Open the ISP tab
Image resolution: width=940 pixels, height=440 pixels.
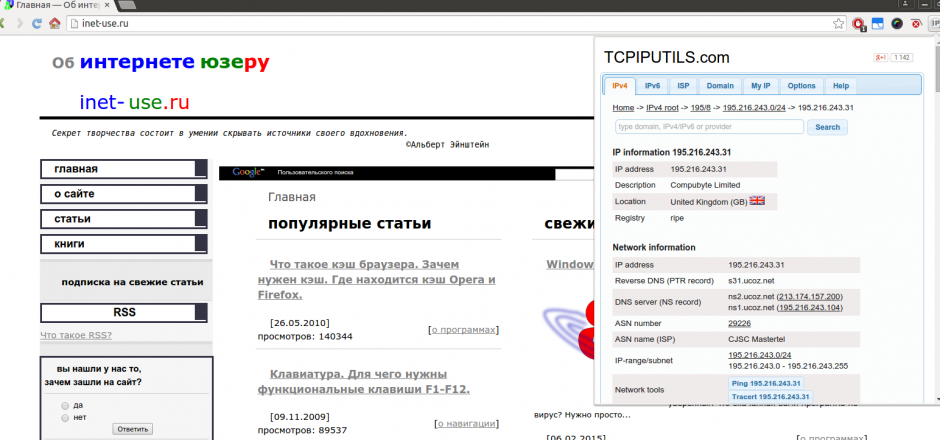(x=683, y=86)
